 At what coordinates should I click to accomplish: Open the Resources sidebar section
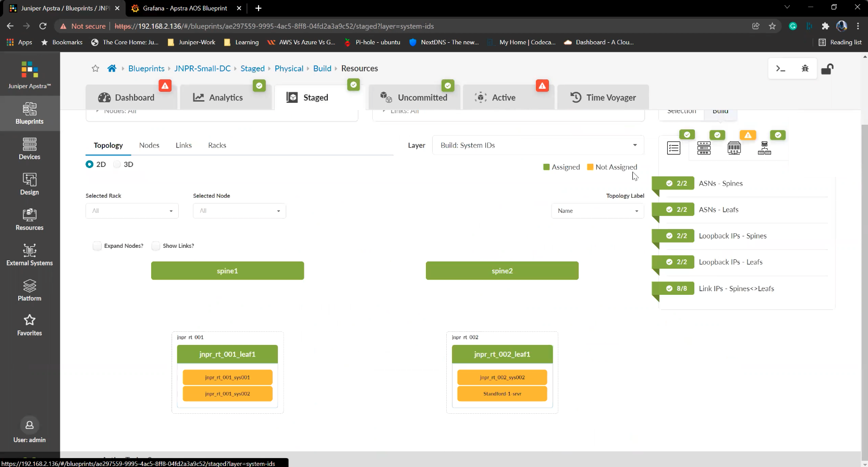click(30, 220)
